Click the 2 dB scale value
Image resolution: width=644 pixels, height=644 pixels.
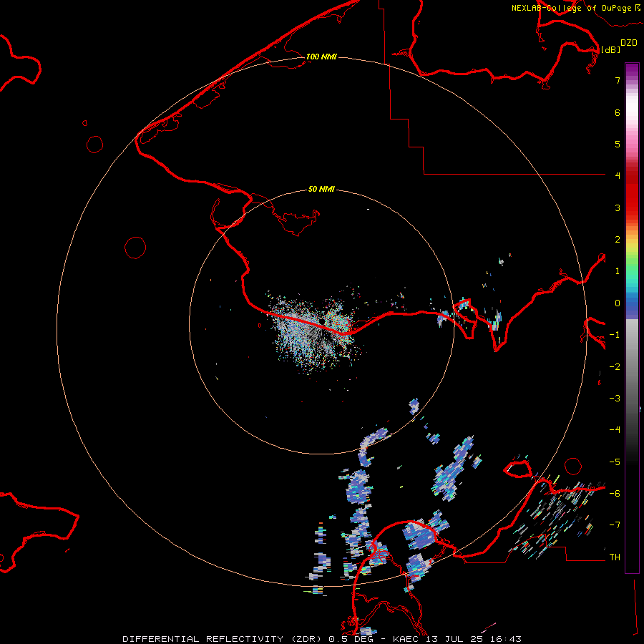[618, 240]
